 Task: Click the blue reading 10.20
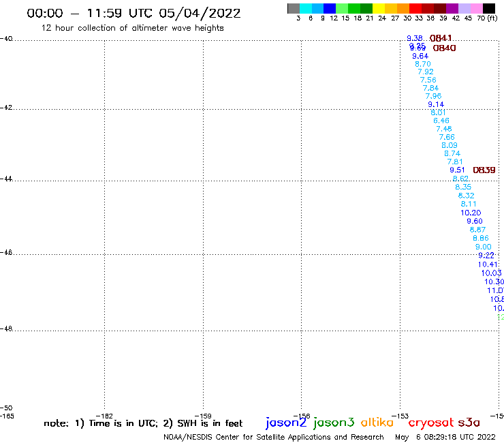[x=471, y=213]
